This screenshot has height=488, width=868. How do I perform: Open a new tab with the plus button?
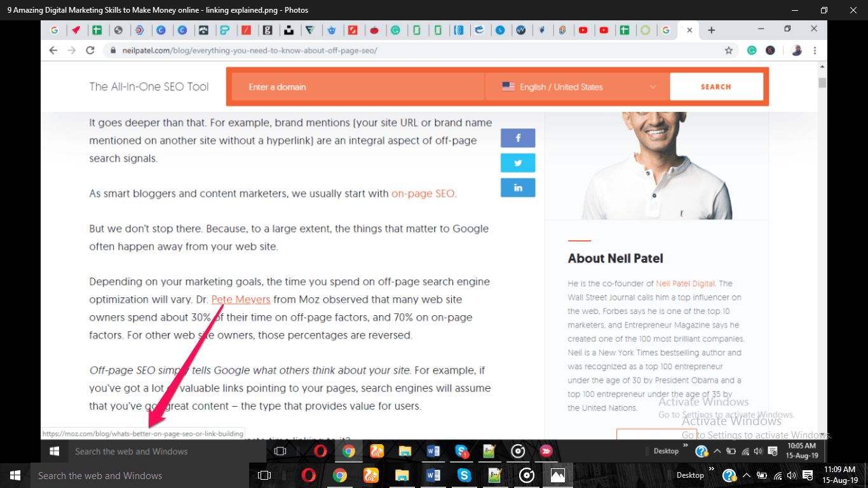point(711,30)
